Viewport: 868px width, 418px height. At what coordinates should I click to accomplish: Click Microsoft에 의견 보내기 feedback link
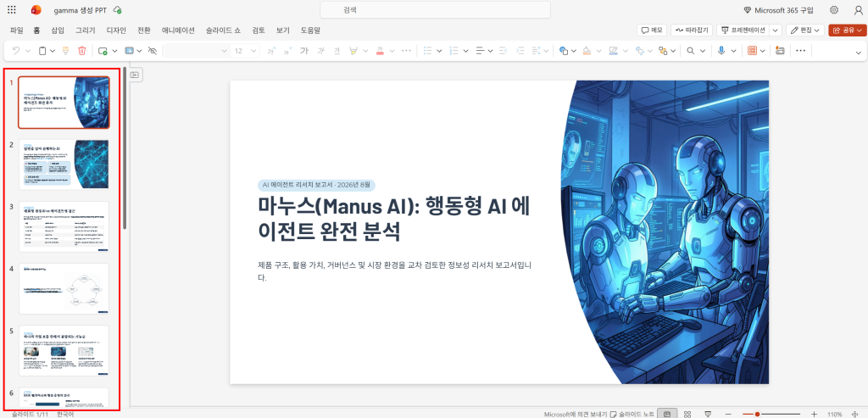click(x=576, y=414)
